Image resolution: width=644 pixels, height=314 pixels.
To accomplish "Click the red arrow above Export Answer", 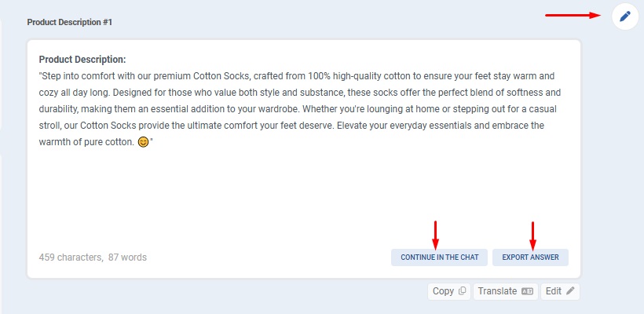I will (x=532, y=233).
